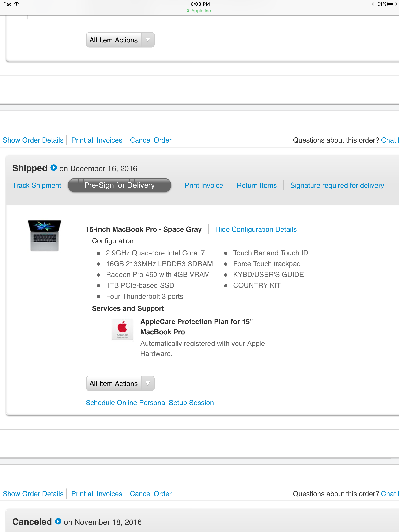399x532 pixels.
Task: Click Signature required for delivery link
Action: tap(337, 185)
